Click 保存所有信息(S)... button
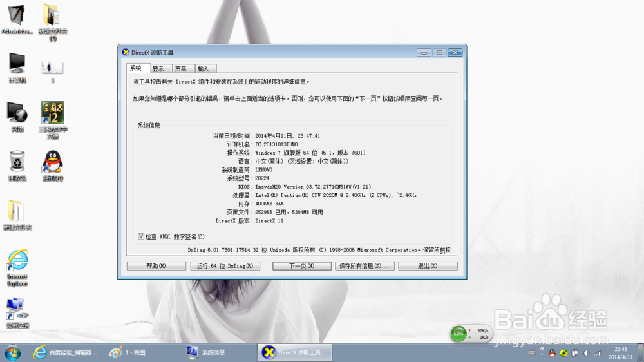644x362 pixels. click(x=365, y=266)
